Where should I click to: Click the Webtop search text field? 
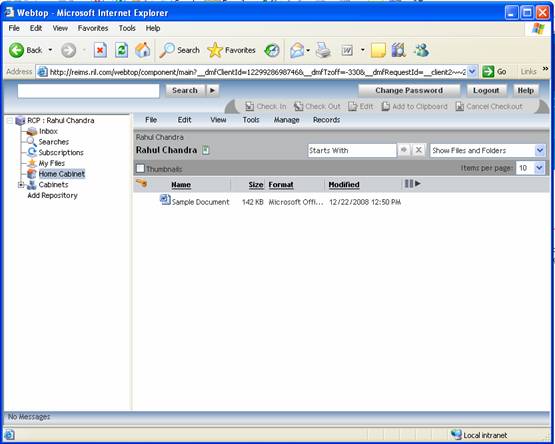click(x=88, y=91)
